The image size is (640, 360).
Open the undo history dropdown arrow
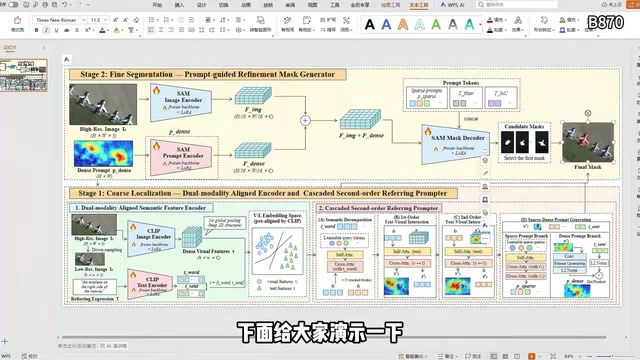pos(71,4)
